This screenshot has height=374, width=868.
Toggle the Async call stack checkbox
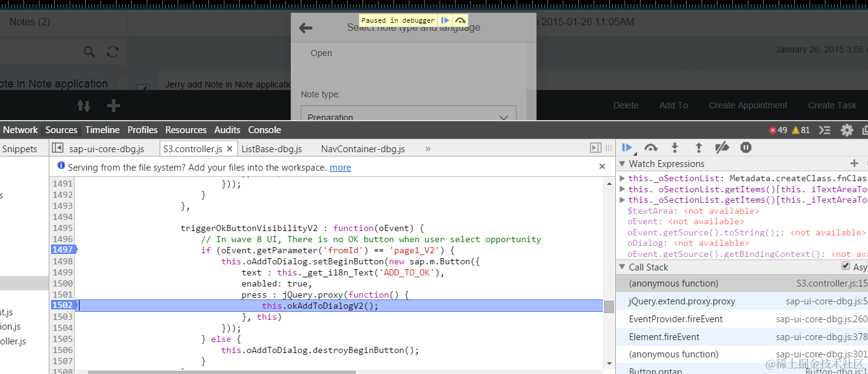[x=846, y=266]
